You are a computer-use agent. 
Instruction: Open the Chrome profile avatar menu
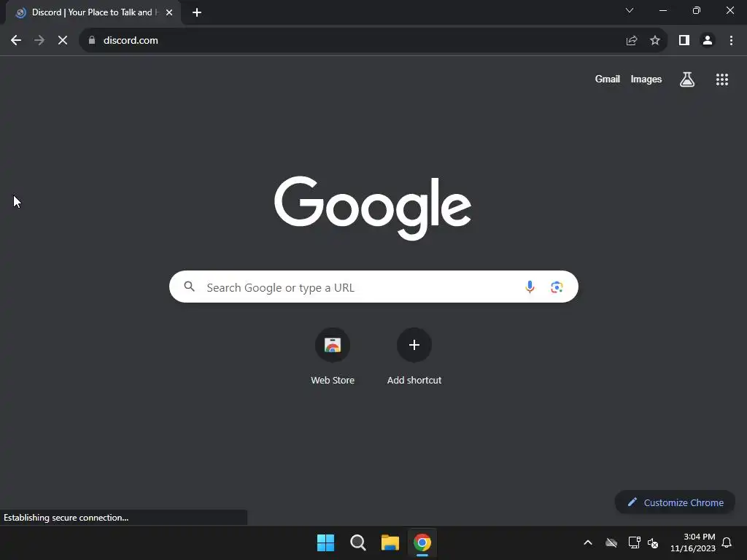(708, 41)
